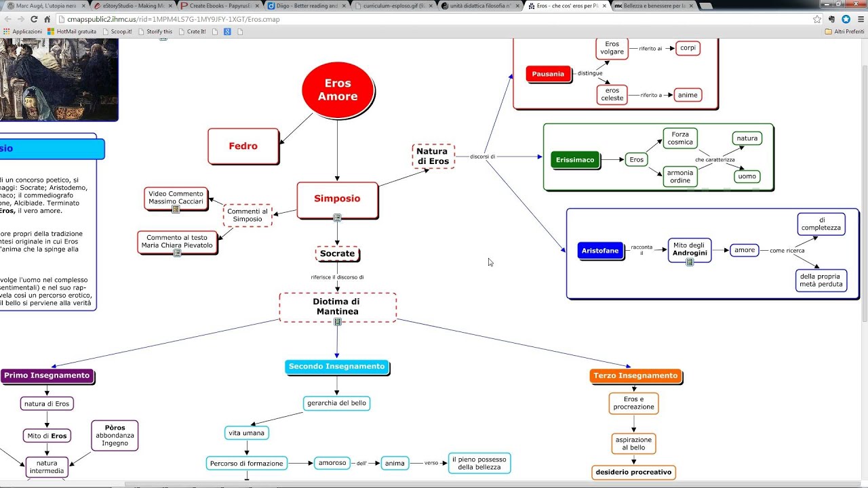Select the 'di completezza' node
Viewport: 868px width, 488px height.
pos(821,224)
